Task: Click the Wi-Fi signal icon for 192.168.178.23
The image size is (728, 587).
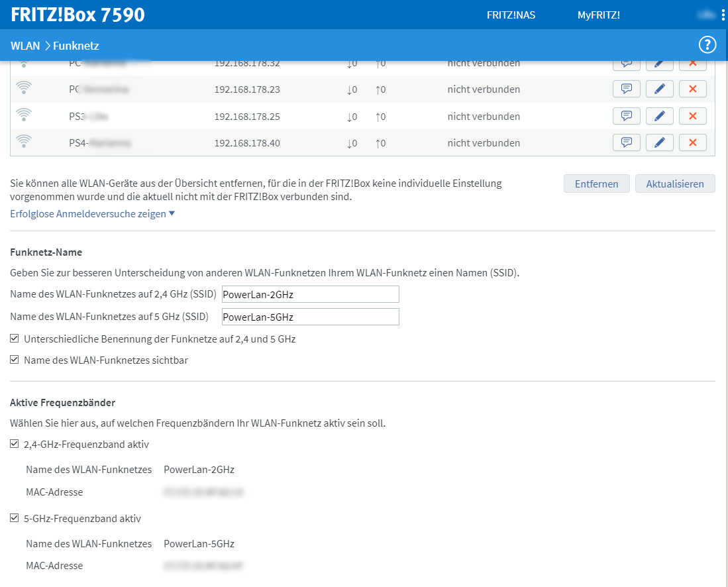Action: pos(24,87)
